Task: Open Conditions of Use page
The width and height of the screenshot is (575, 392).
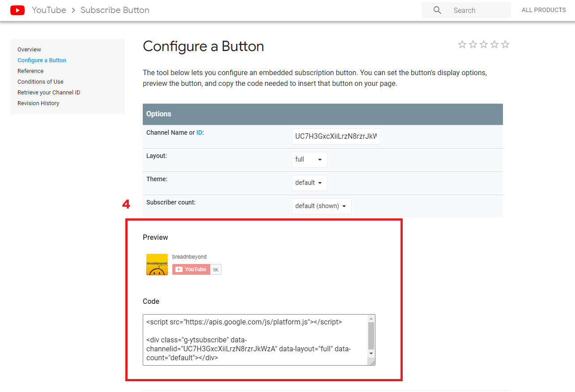Action: click(40, 82)
